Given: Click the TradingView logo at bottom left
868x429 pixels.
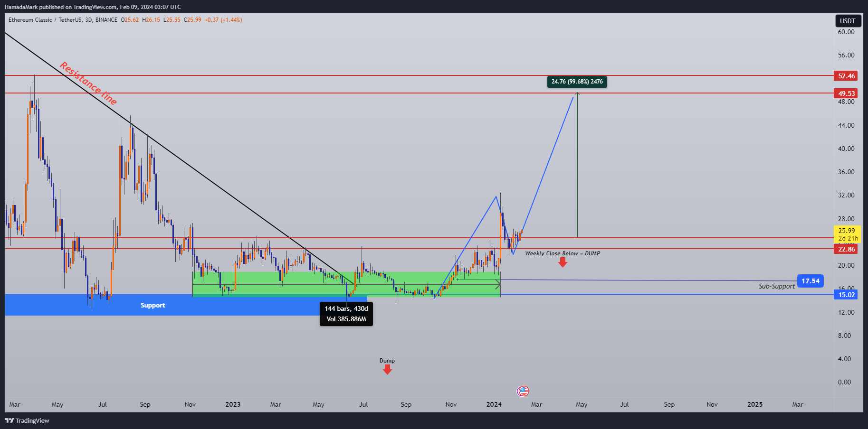Looking at the screenshot, I should (27, 420).
